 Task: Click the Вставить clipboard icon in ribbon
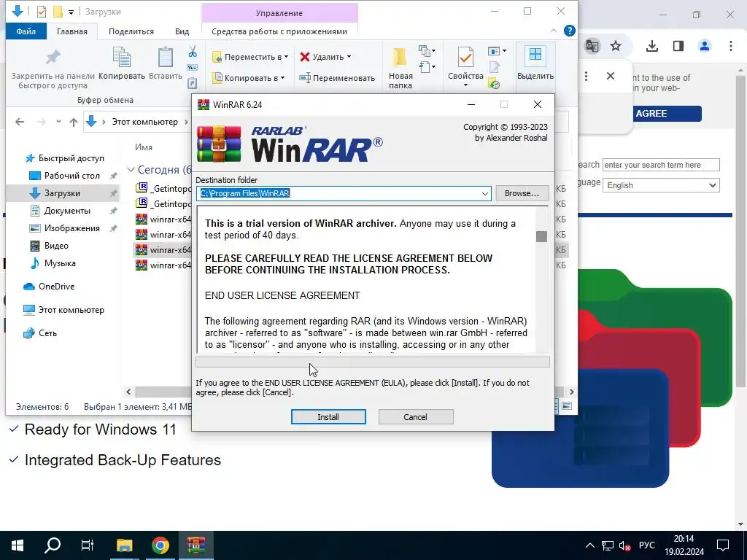(x=166, y=57)
